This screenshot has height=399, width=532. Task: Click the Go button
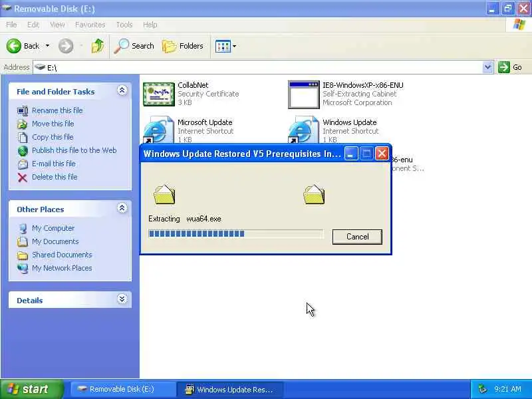[510, 67]
